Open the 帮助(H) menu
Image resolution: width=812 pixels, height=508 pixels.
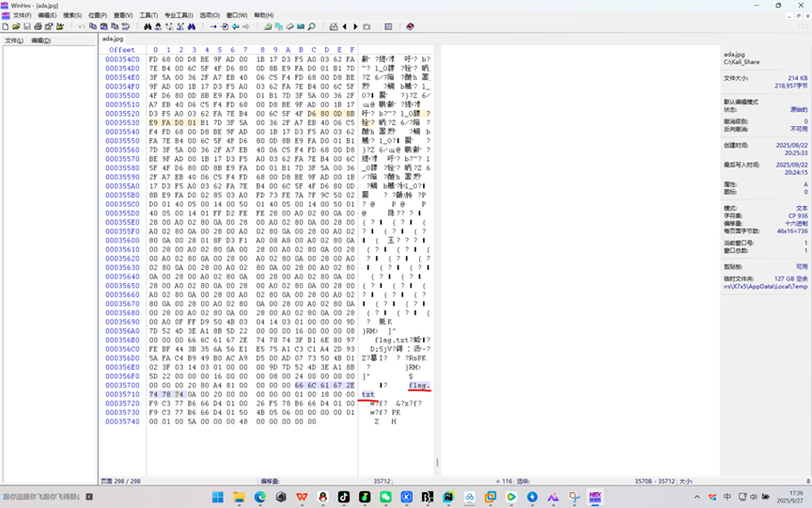click(x=263, y=15)
